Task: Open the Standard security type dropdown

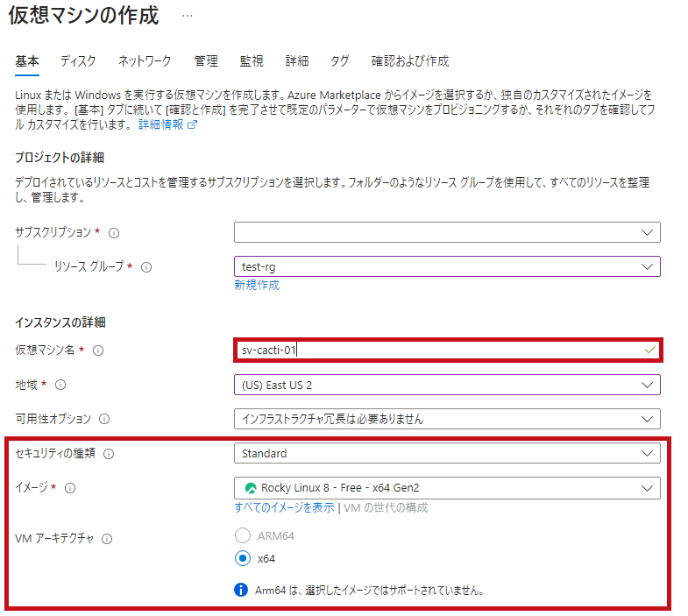Action: (x=447, y=453)
